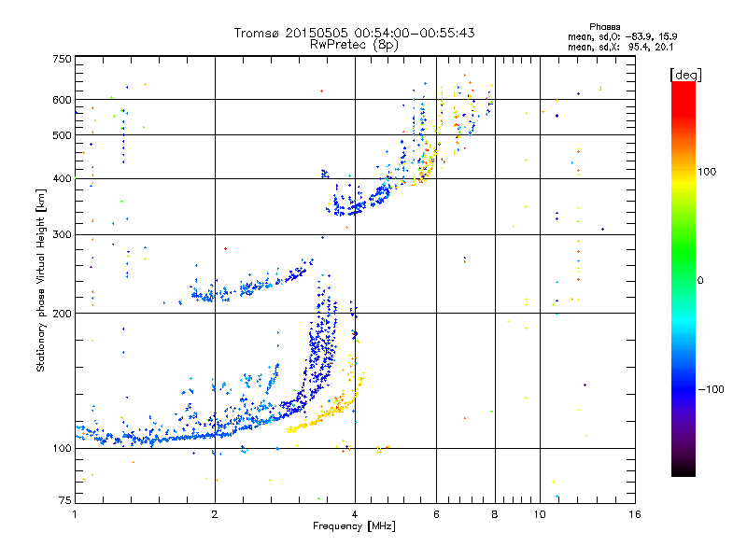
Task: Click the y-axis tick label '200'
Action: pyautogui.click(x=62, y=314)
